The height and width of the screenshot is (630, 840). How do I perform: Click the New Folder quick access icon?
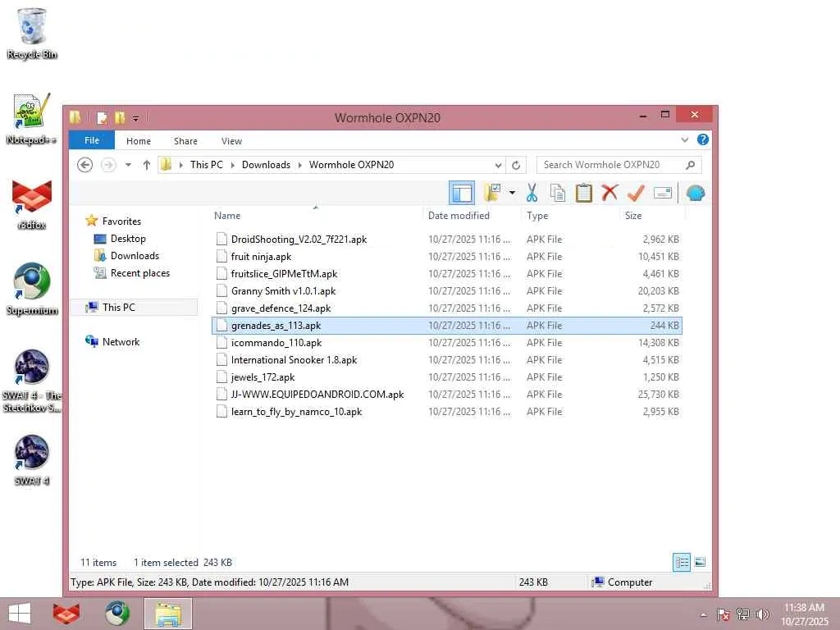click(x=120, y=117)
